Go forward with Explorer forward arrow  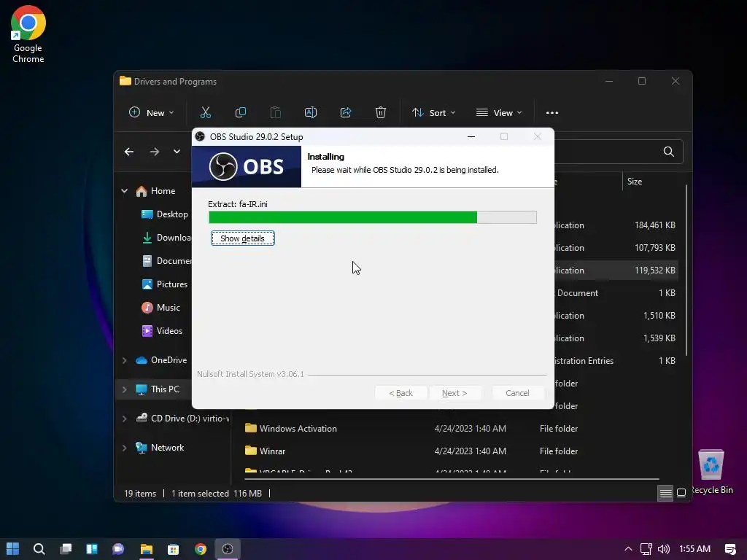pyautogui.click(x=155, y=152)
